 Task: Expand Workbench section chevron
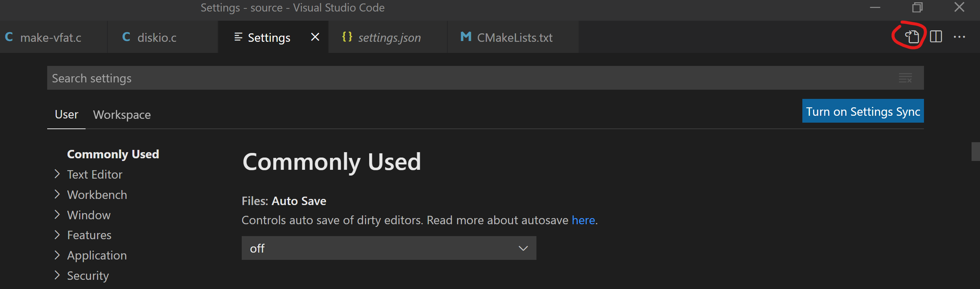pos(57,194)
